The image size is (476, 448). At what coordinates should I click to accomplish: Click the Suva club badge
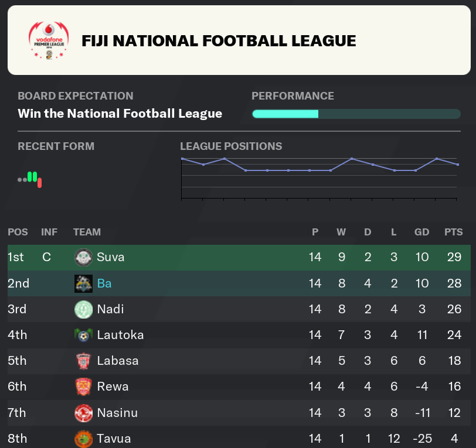pos(83,257)
